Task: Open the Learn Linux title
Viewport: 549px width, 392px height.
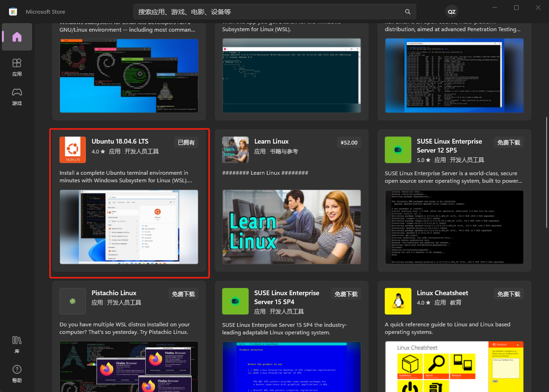Action: click(271, 142)
